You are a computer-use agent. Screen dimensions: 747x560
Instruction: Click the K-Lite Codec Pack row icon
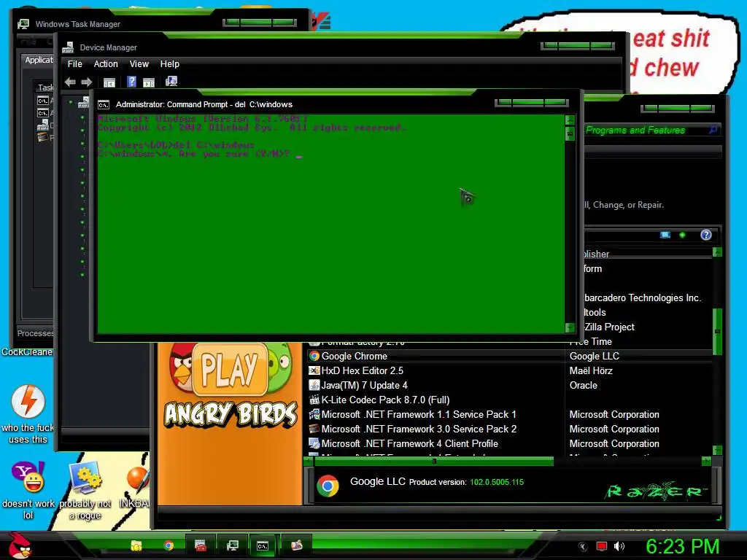pos(314,400)
